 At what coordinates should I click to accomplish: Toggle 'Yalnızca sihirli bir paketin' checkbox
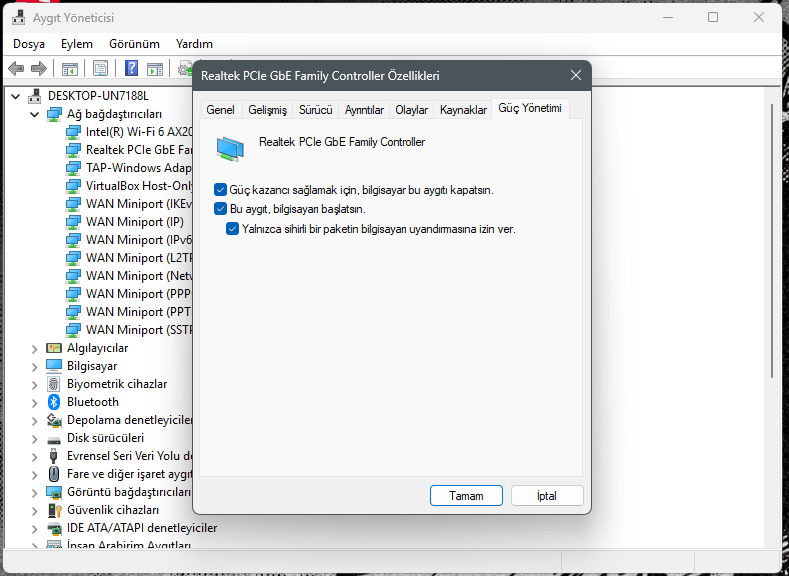tap(232, 229)
